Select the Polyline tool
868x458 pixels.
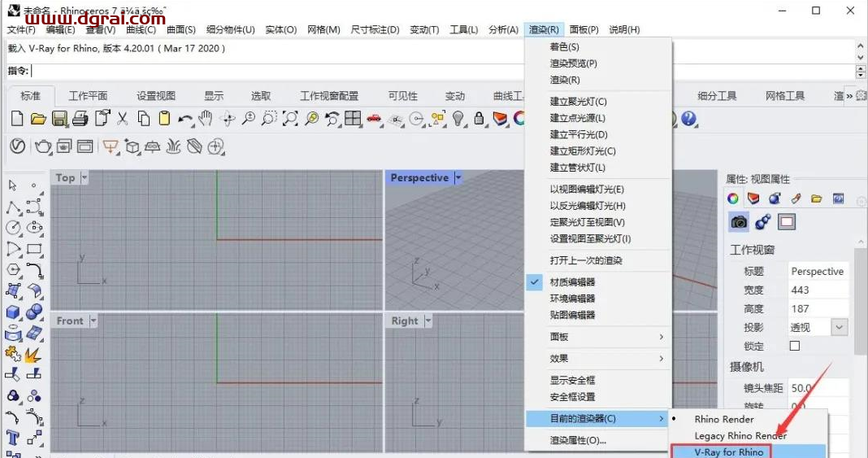(13, 207)
